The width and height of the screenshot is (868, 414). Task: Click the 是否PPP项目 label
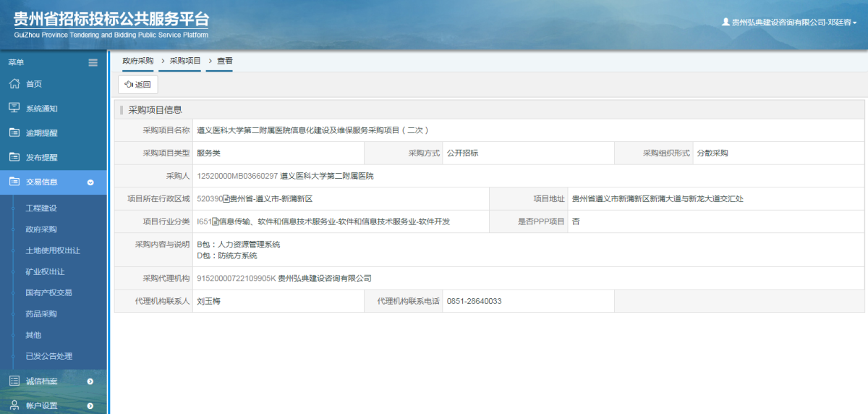(x=541, y=221)
